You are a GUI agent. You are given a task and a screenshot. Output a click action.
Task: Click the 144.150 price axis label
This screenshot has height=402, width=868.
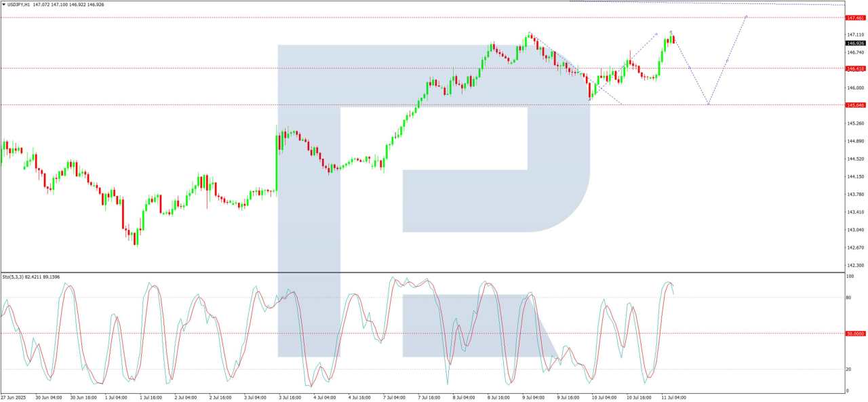click(x=855, y=177)
